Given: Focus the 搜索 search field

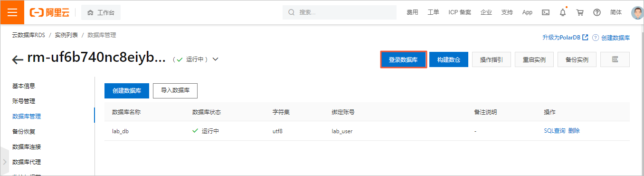Looking at the screenshot, I should 340,12.
